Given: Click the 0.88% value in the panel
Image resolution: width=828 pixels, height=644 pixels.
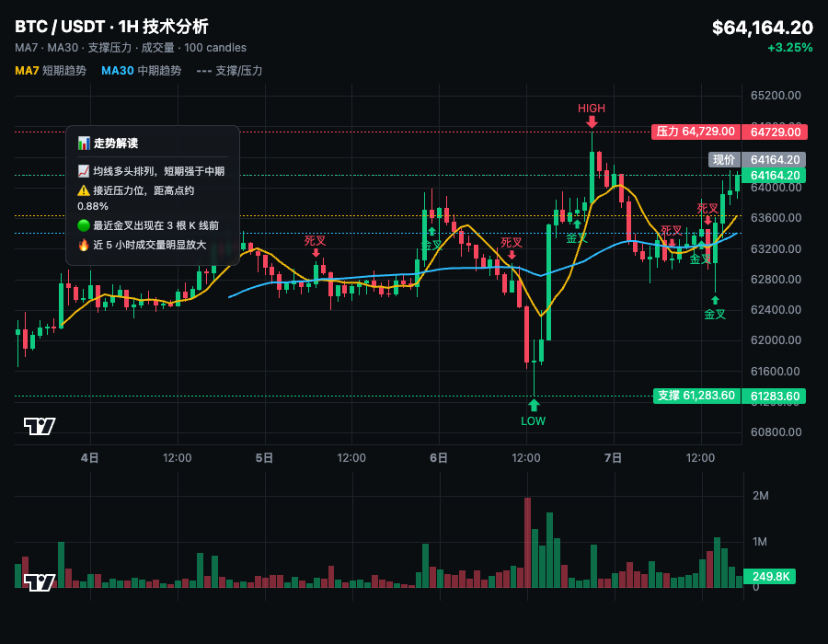Looking at the screenshot, I should coord(93,206).
